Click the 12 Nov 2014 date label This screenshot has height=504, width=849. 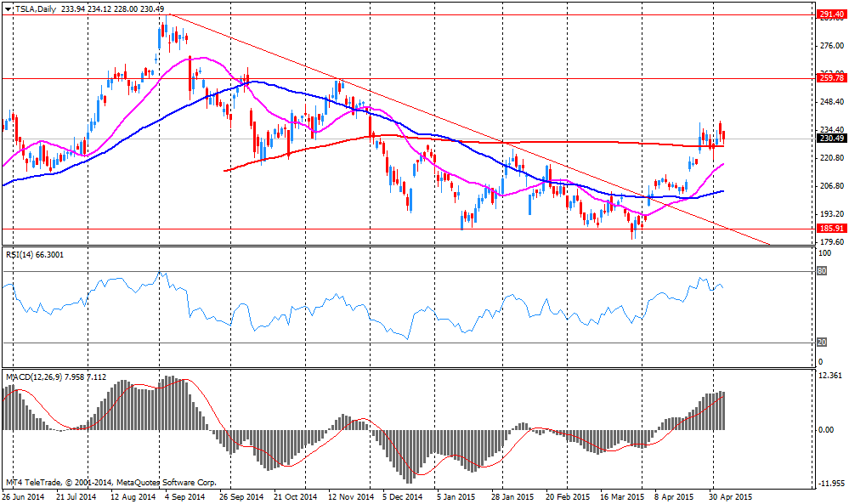click(351, 496)
